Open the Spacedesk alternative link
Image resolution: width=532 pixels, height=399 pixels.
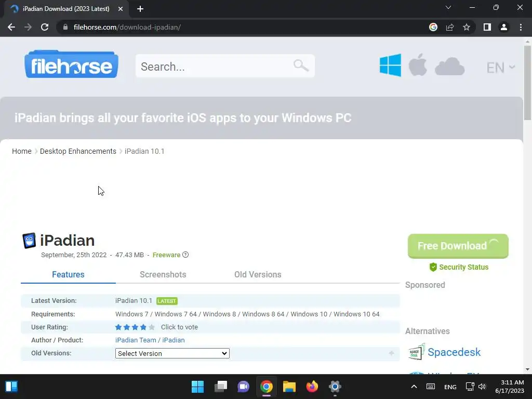(454, 352)
